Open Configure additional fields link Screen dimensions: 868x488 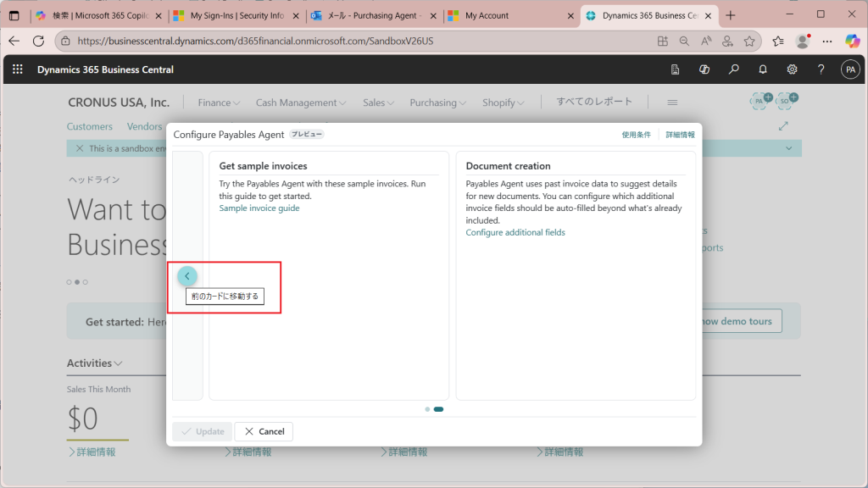(515, 232)
